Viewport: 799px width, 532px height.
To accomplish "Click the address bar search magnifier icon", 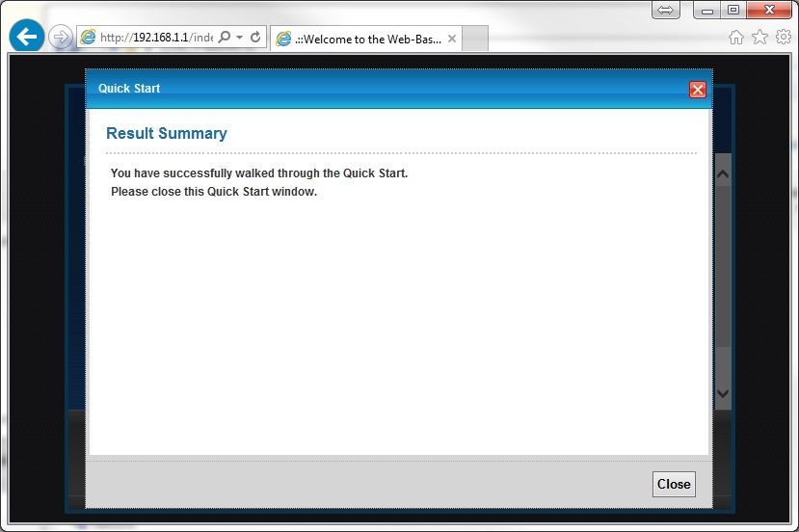I will [225, 37].
